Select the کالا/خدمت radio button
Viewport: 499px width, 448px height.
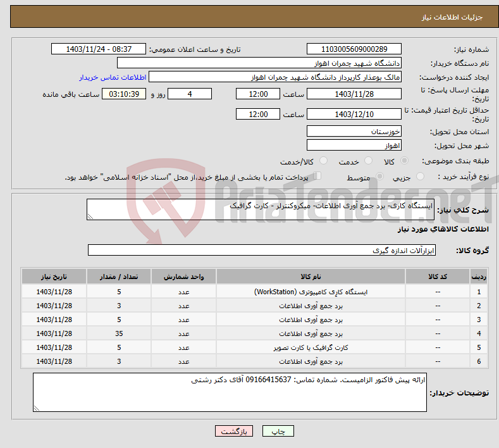click(x=323, y=161)
